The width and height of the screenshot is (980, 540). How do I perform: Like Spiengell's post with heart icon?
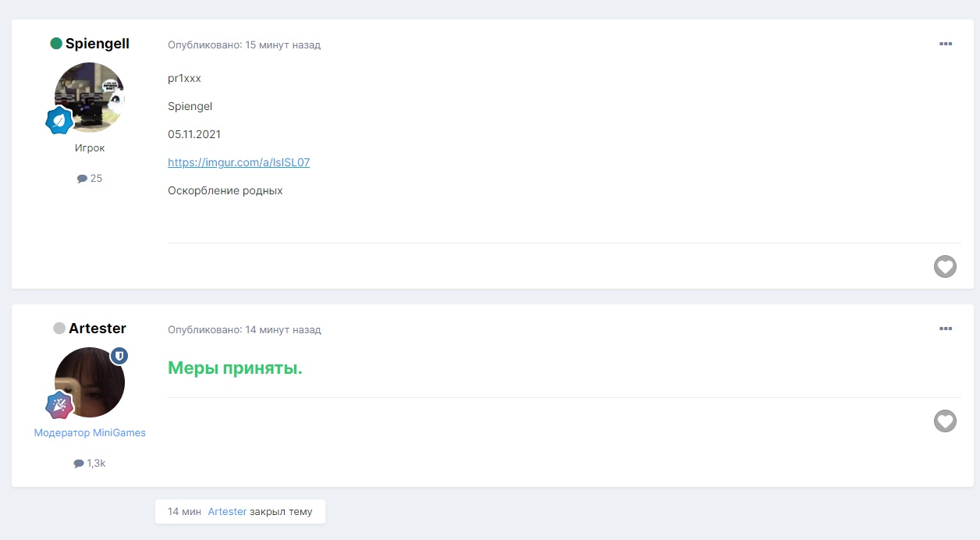click(x=945, y=267)
